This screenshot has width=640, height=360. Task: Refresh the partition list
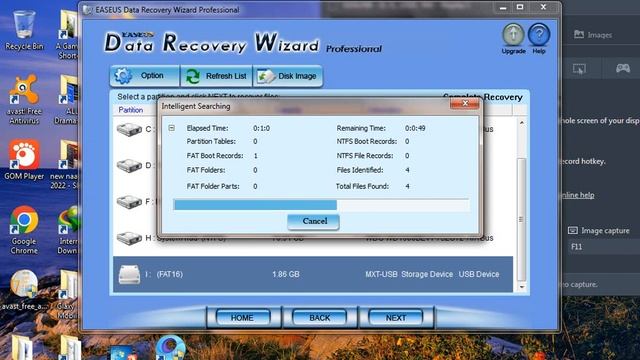(216, 76)
